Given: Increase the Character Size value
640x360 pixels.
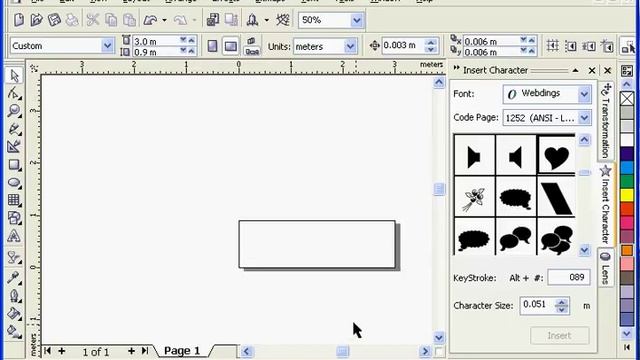Looking at the screenshot, I should (562, 302).
